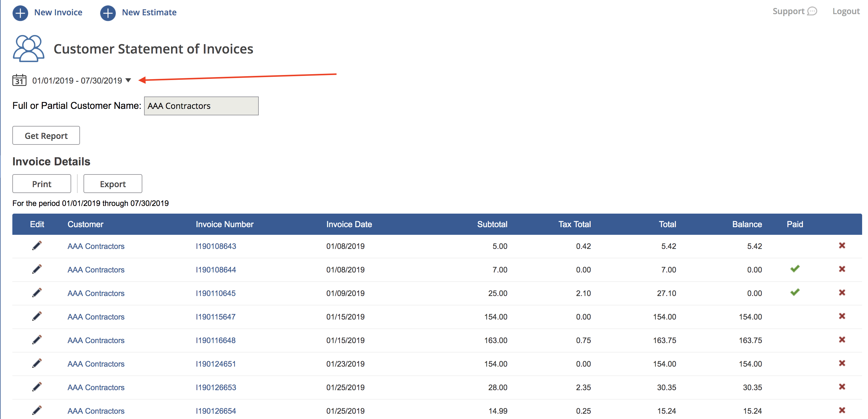Screen dimensions: 868x419
Task: Click the calendar icon beside date range
Action: coord(19,80)
